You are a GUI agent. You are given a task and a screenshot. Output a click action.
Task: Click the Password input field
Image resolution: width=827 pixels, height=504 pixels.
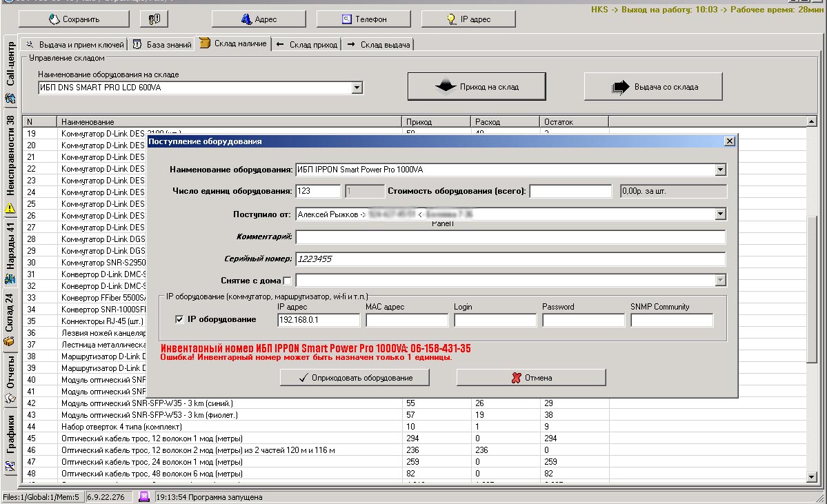pyautogui.click(x=584, y=320)
